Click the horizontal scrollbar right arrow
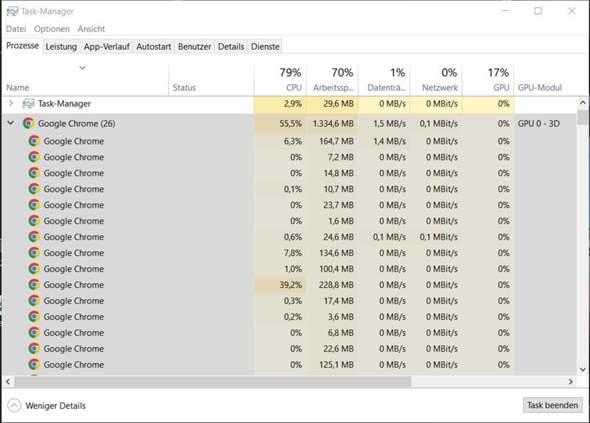The width and height of the screenshot is (590, 423). (x=570, y=382)
